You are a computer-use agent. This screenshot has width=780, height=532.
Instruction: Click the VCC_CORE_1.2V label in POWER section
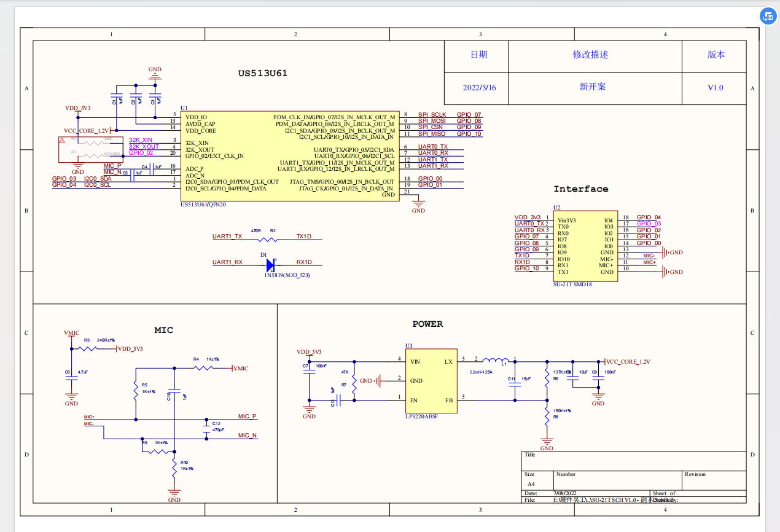pos(628,362)
